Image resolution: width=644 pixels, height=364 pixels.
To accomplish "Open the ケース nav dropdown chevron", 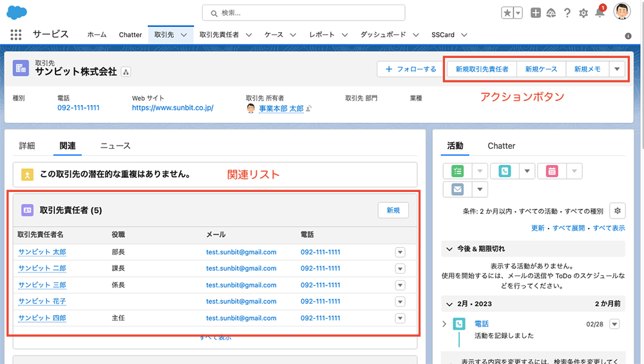I will point(293,35).
